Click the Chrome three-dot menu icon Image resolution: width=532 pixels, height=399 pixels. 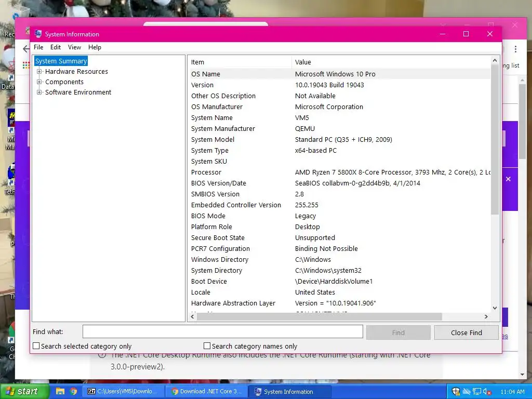[515, 49]
